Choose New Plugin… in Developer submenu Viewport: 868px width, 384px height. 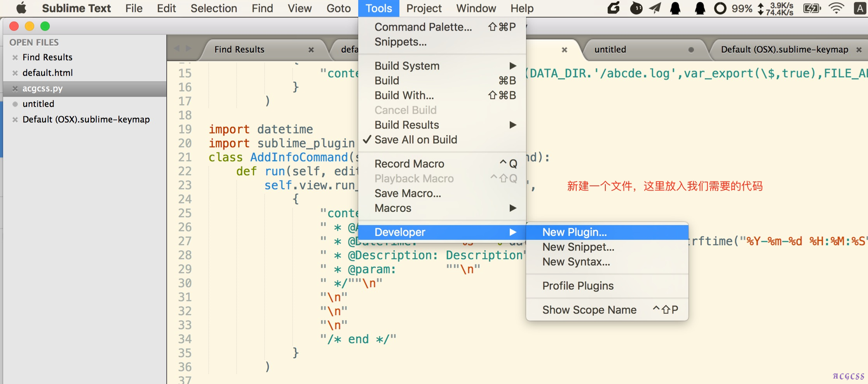pos(607,232)
